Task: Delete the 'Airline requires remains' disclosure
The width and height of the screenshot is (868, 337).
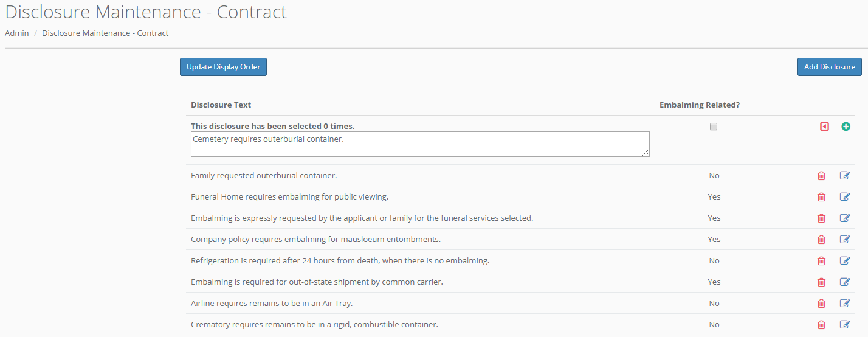Action: (821, 304)
